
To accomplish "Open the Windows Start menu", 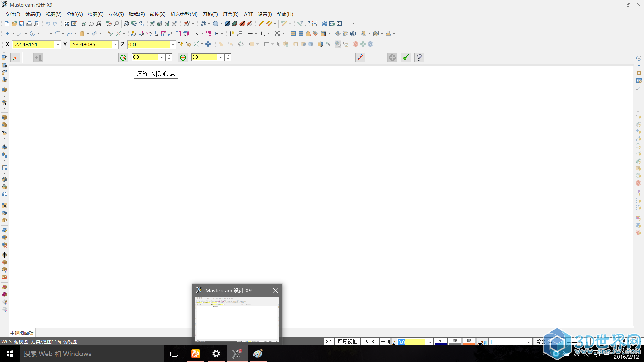I will tap(10, 354).
